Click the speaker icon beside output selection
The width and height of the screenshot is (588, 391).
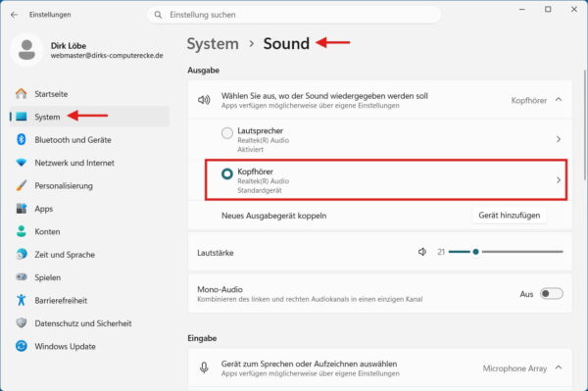pyautogui.click(x=204, y=100)
